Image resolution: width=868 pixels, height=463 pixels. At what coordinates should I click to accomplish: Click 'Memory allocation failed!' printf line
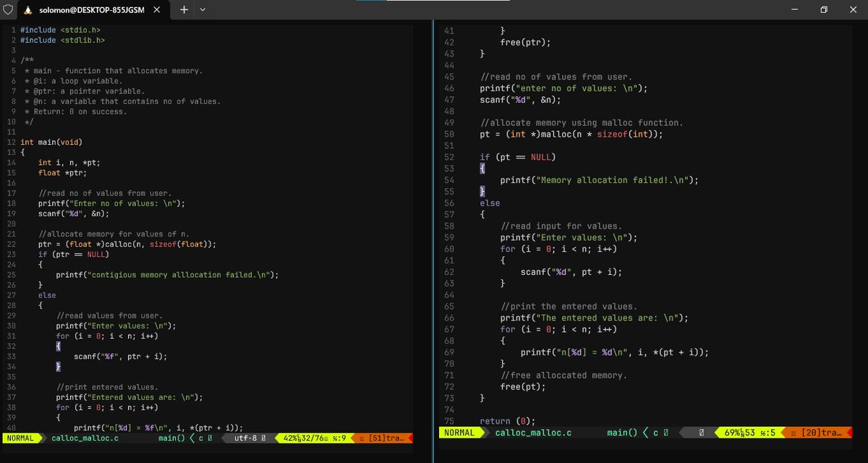(x=600, y=180)
